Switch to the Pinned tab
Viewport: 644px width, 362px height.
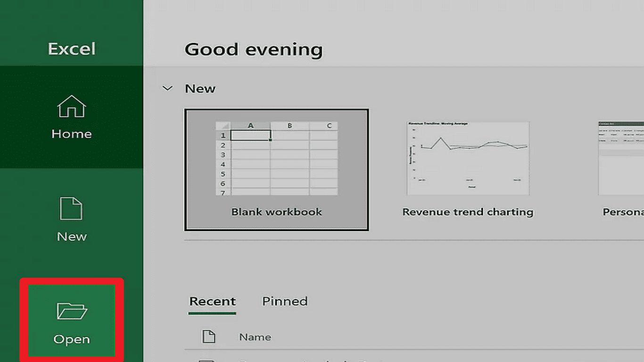pos(285,301)
